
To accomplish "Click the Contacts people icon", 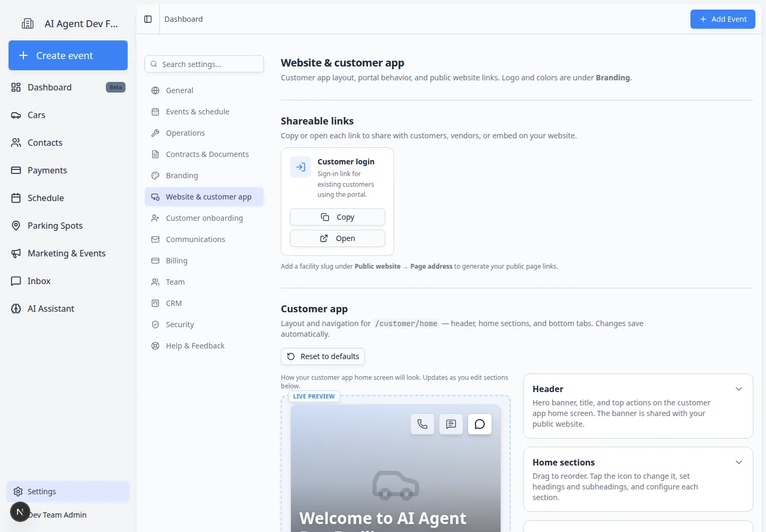I will pyautogui.click(x=16, y=143).
